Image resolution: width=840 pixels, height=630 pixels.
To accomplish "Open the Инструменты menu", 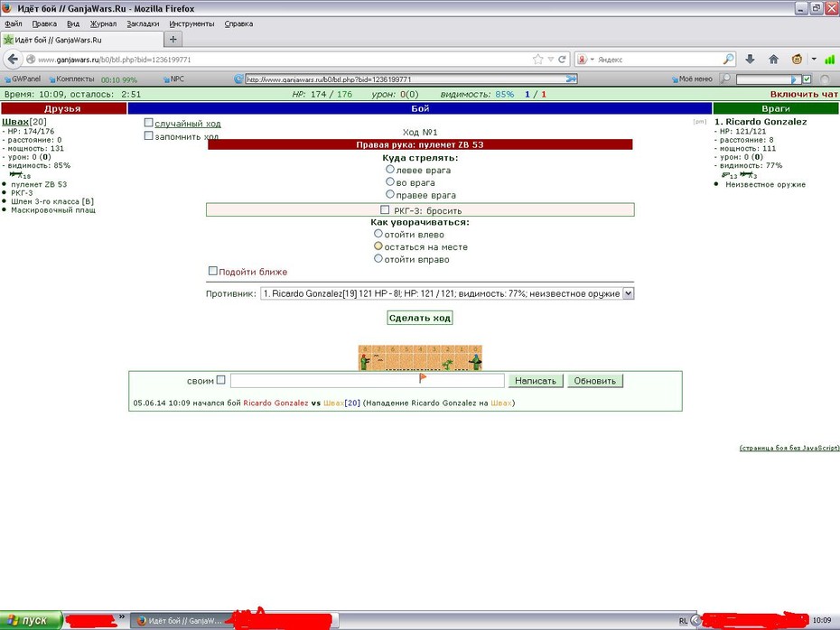I will pos(191,23).
